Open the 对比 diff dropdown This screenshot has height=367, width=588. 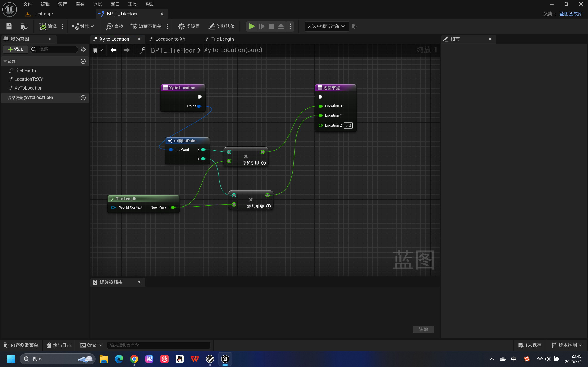83,26
